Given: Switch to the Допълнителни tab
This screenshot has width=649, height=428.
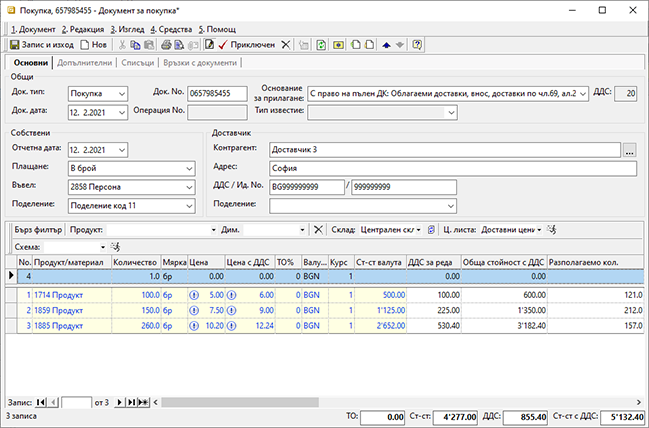Looking at the screenshot, I should tap(84, 63).
